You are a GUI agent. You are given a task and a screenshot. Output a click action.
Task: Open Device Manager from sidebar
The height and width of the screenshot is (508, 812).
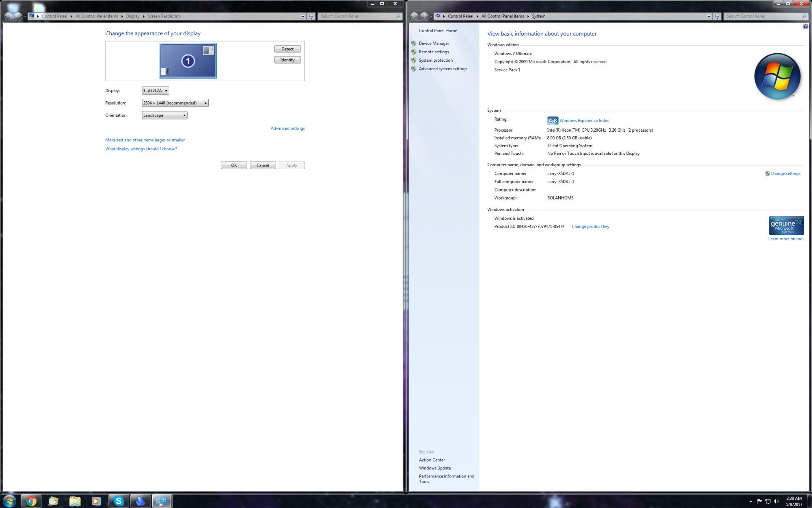(434, 43)
